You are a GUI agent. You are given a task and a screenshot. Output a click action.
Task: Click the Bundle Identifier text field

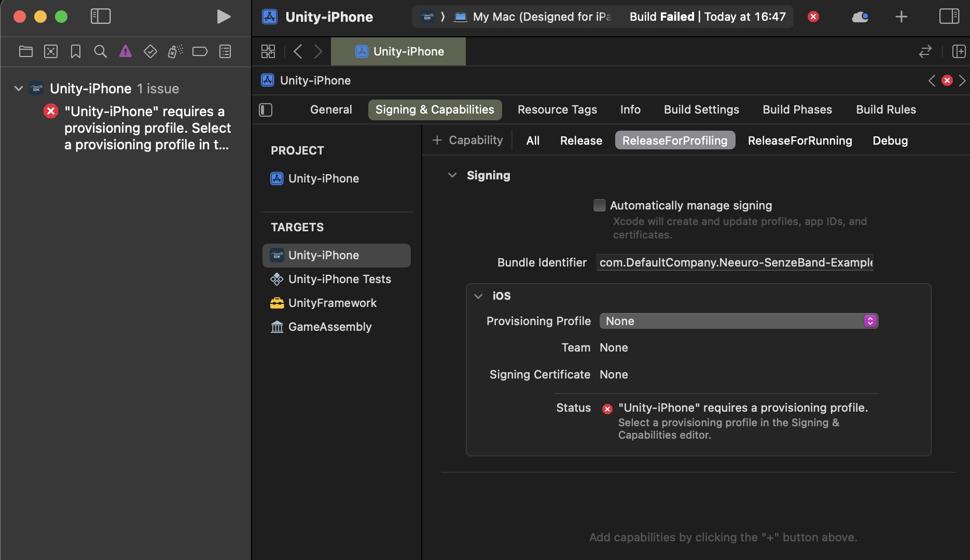tap(735, 262)
